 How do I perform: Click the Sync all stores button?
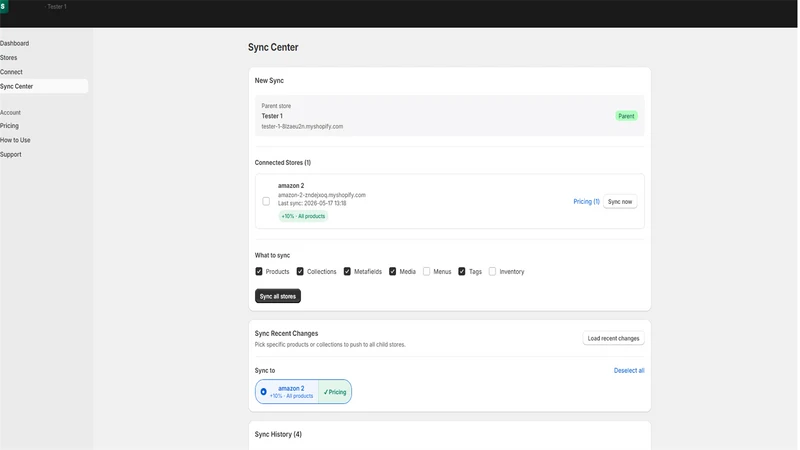278,296
